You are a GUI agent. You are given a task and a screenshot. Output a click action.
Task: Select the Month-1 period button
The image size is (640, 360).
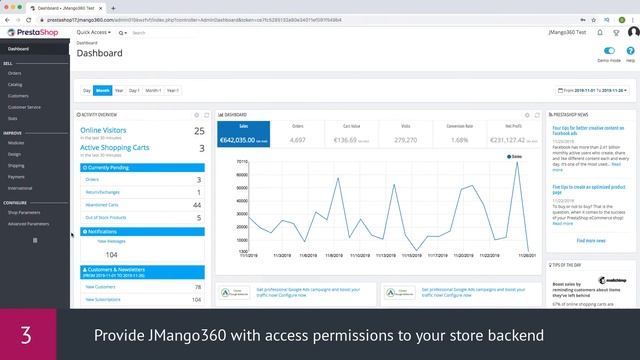153,90
